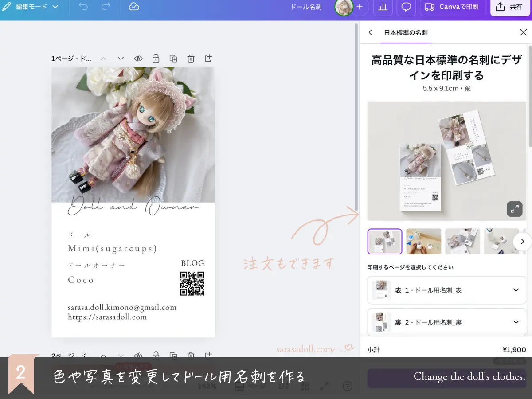Toggle the page 1 lock icon
Screen dimensions: 532x399
(x=156, y=59)
